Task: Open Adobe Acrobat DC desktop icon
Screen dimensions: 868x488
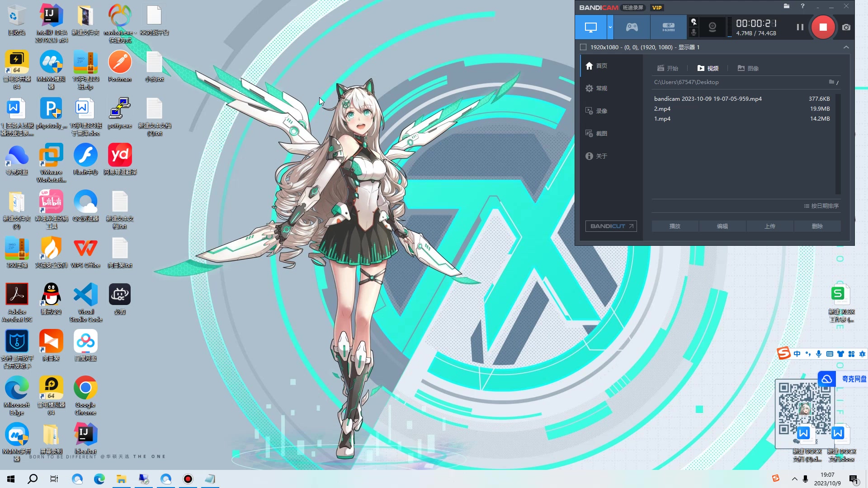Action: tap(17, 302)
